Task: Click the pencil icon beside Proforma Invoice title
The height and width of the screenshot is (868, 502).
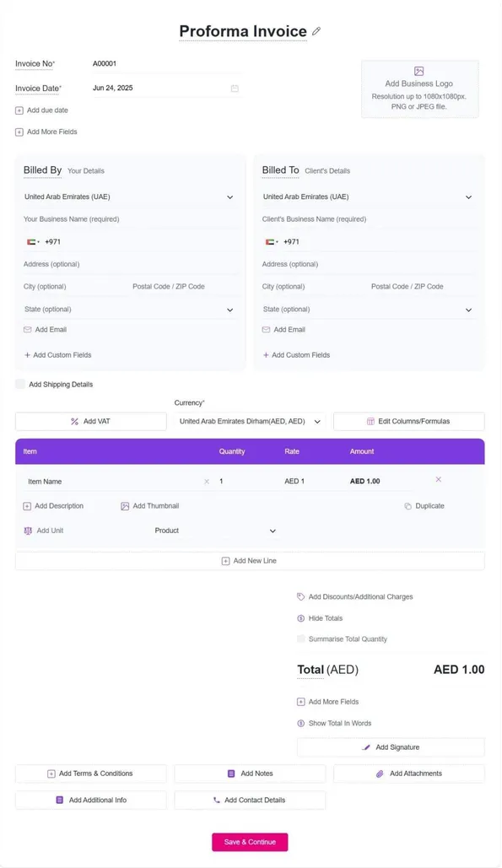Action: (x=316, y=31)
